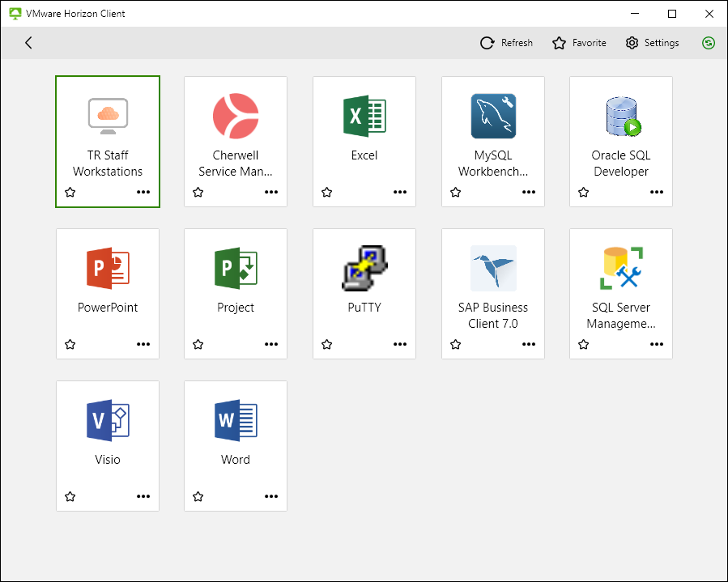This screenshot has height=582, width=728.
Task: Show more options for MySQL Workbench
Action: tap(528, 192)
